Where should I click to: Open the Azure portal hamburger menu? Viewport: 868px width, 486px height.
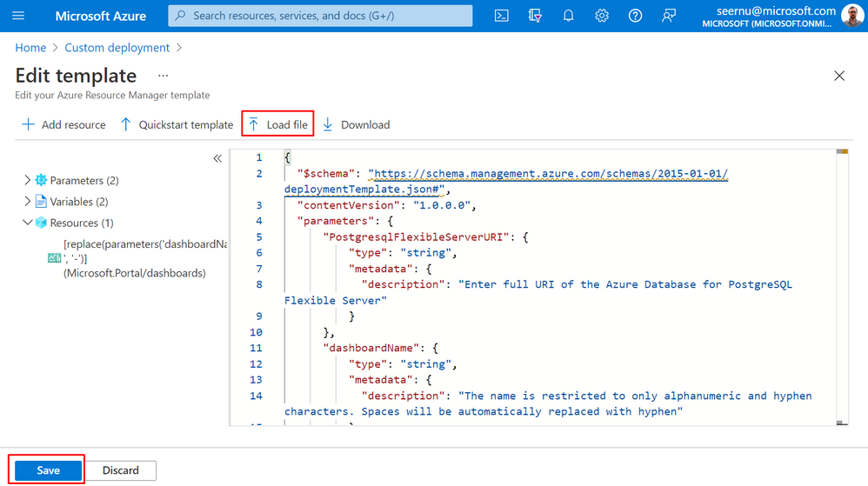18,16
